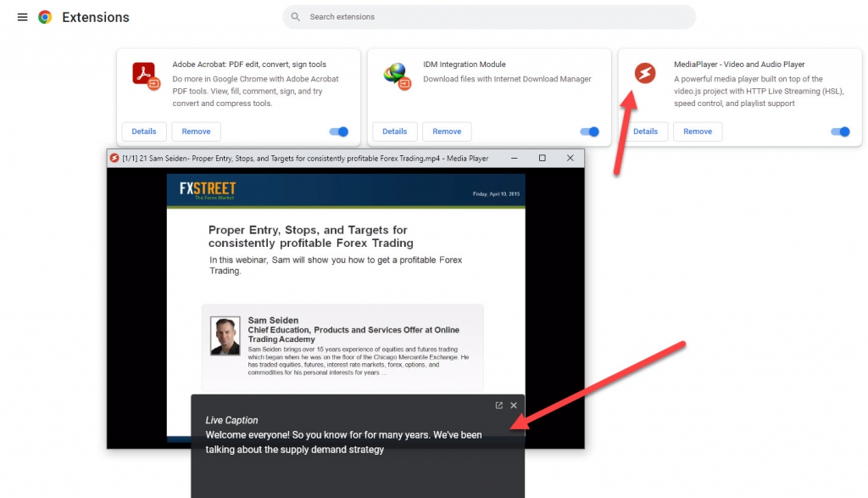Click the 'Friday, April 10, 2015' date text
This screenshot has height=498, width=868.
(x=496, y=194)
